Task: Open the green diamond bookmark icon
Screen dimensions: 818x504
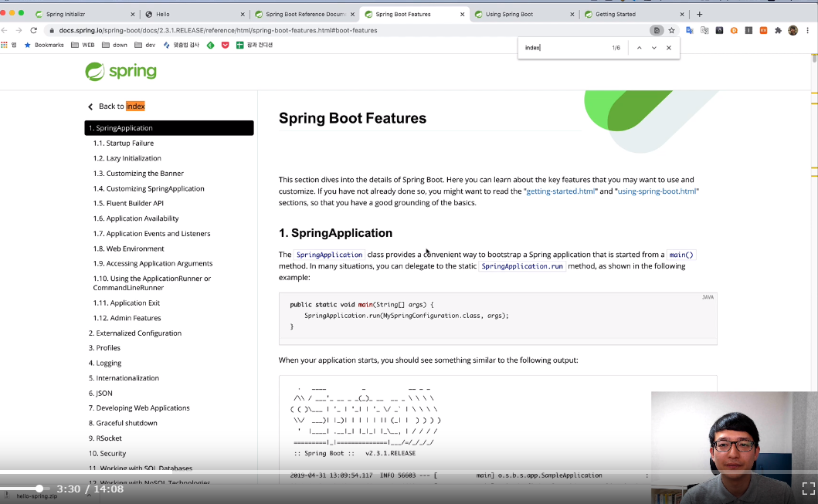Action: coord(210,46)
